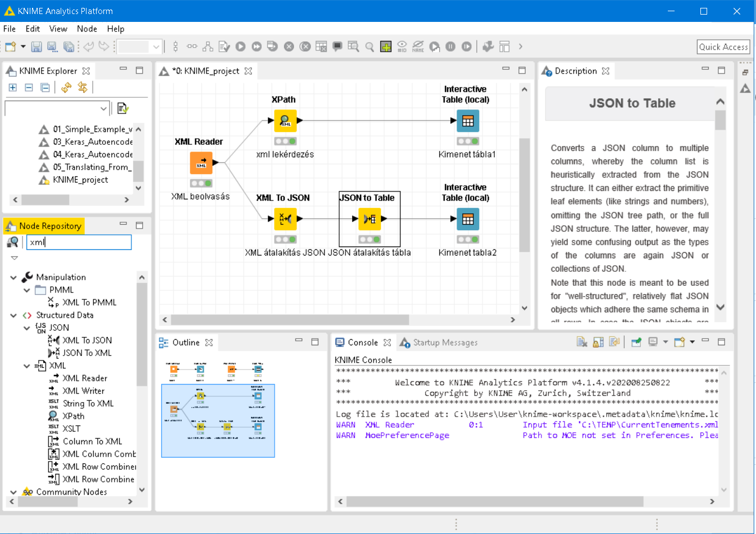Toggle the Scroll Lock console icon

point(598,342)
